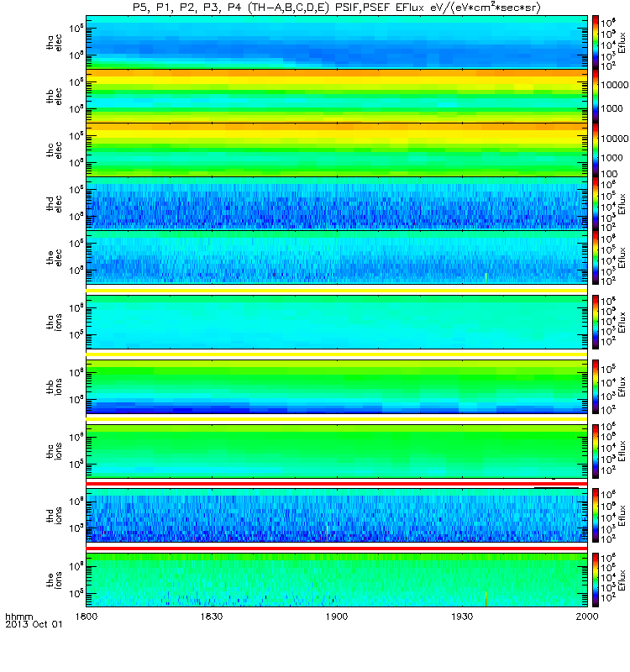Select the 'the elec' axis label
Image resolution: width=630 pixels, height=672 pixels.
pos(55,258)
